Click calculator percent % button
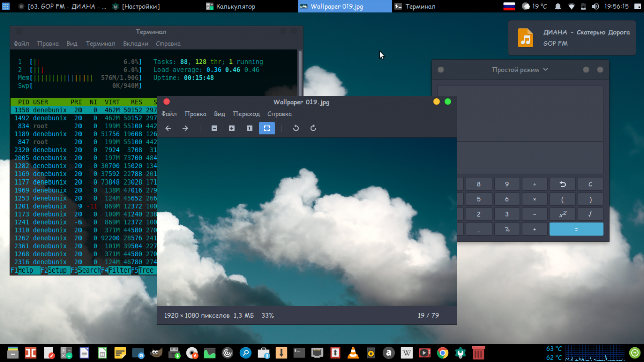Screen dimensions: 644x362 507,229
